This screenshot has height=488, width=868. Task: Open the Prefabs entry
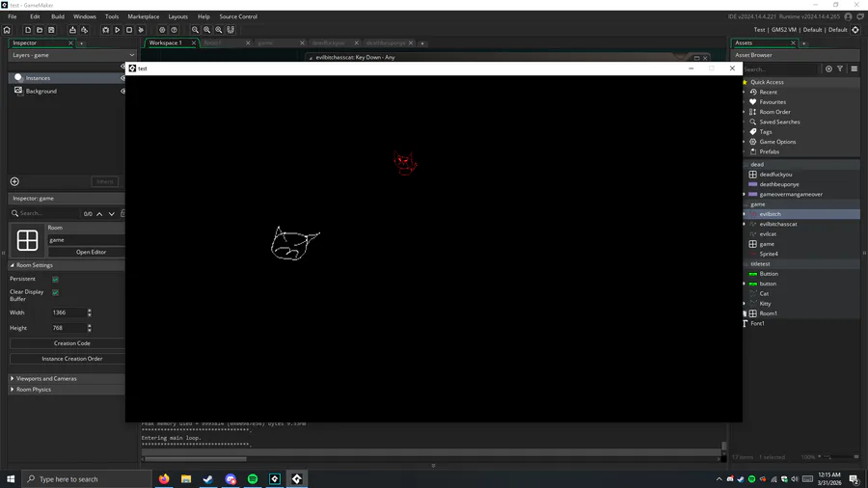[x=769, y=151]
